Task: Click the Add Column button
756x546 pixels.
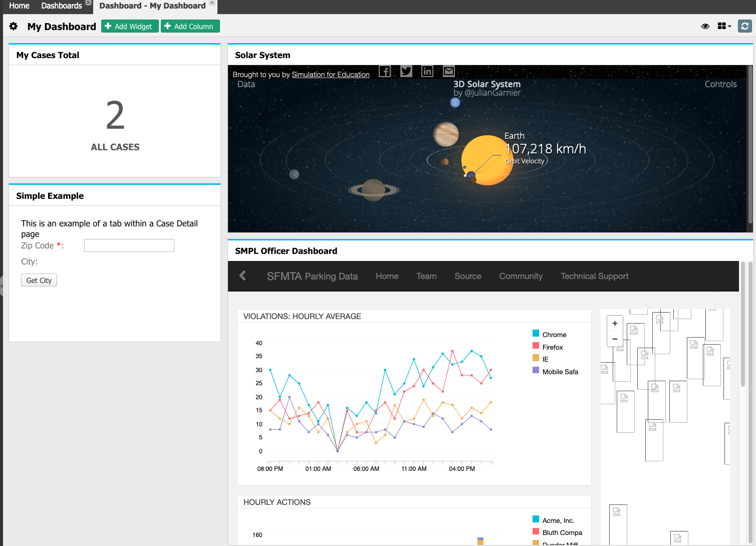Action: tap(190, 26)
